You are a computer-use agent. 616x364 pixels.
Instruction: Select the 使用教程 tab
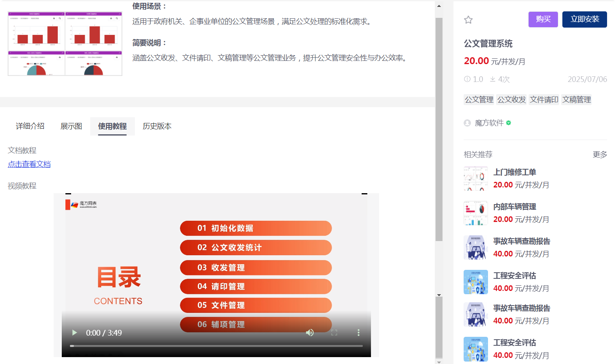[113, 126]
